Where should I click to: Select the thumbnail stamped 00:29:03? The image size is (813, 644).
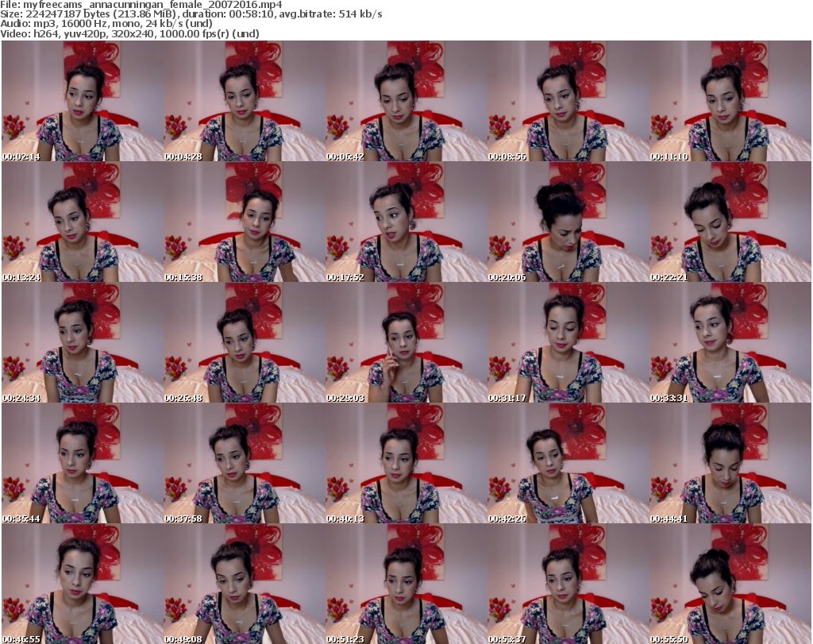(406, 343)
